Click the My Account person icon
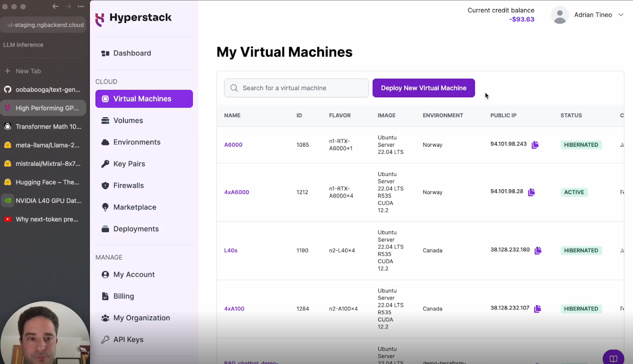Viewport: 633px width, 364px height. (x=105, y=274)
